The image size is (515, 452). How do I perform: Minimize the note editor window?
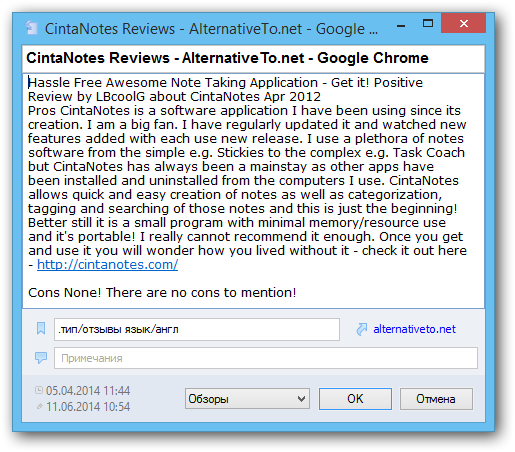point(401,24)
